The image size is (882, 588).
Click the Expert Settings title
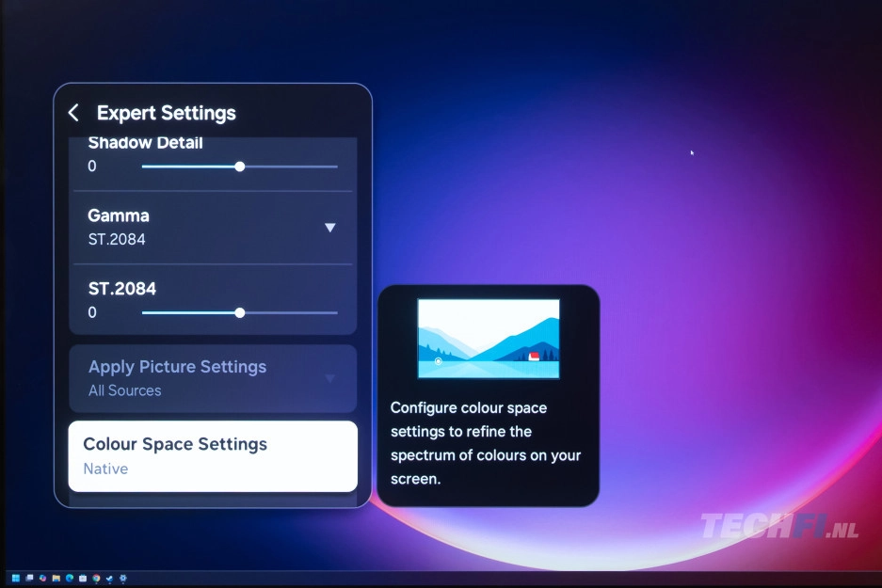166,113
